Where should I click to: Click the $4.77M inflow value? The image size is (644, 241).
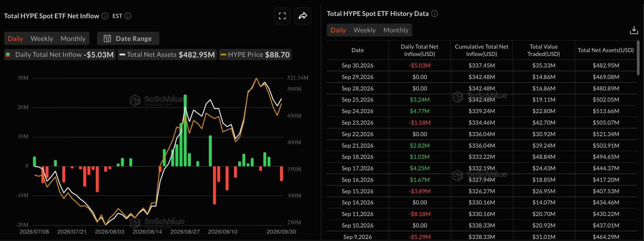coord(420,111)
